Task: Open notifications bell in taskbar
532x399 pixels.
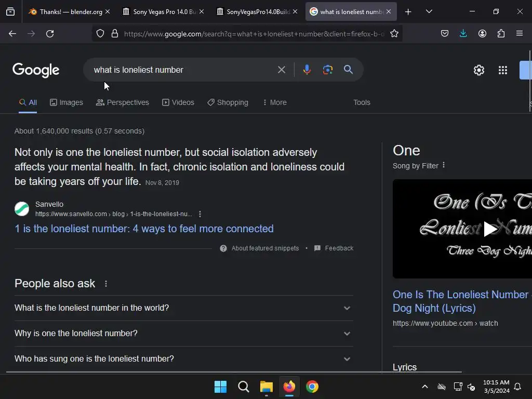Action: click(x=517, y=387)
